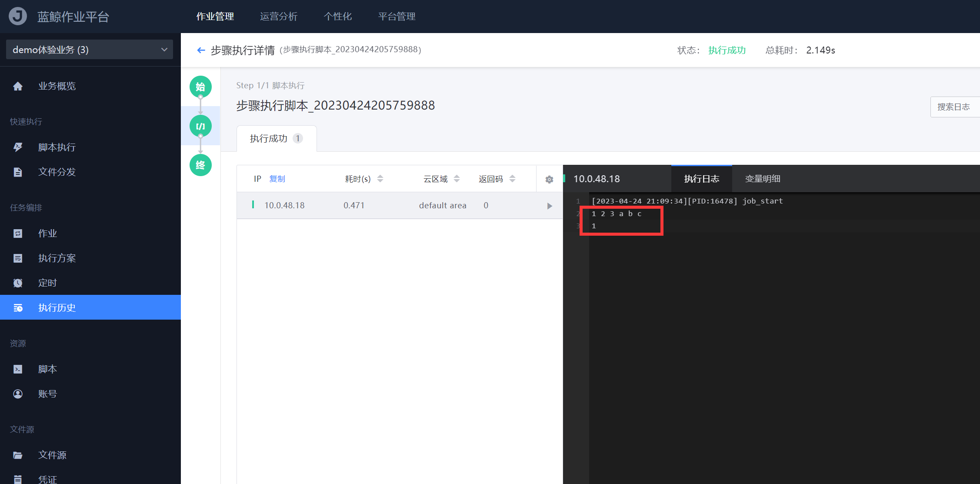Screen dimensions: 980x484
Task: Click the 执行历史 history icon
Action: coord(18,308)
